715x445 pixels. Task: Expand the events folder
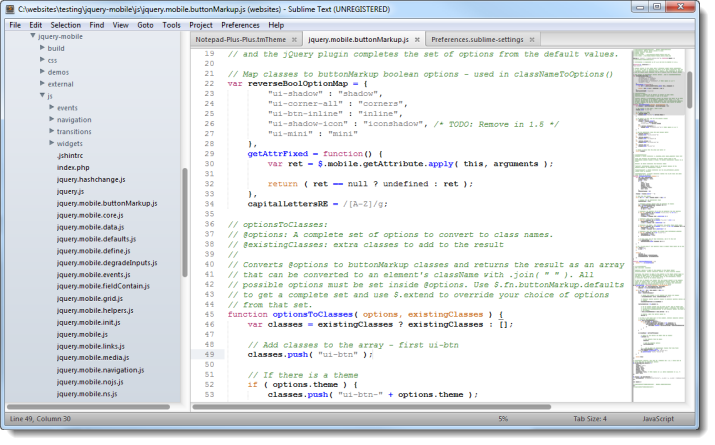(52, 107)
